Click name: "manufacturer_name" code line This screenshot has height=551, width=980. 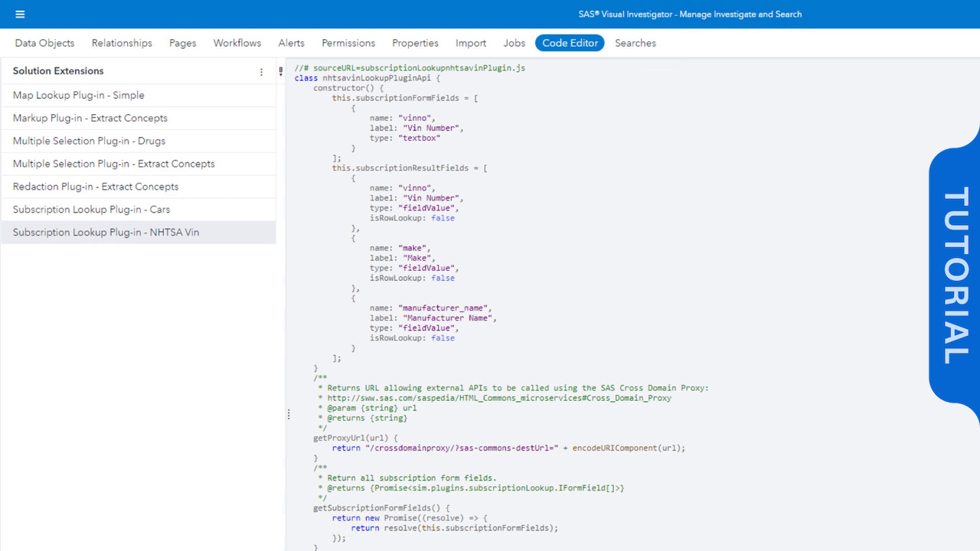430,308
